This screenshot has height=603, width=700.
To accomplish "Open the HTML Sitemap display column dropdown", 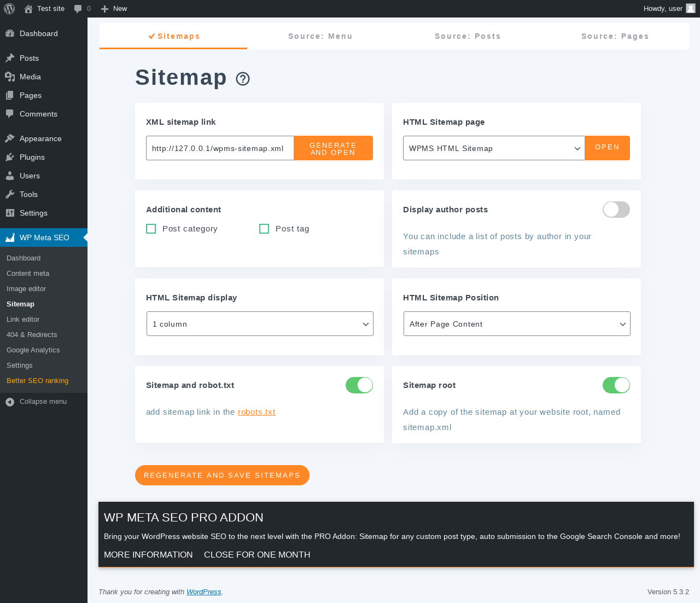I will click(260, 324).
